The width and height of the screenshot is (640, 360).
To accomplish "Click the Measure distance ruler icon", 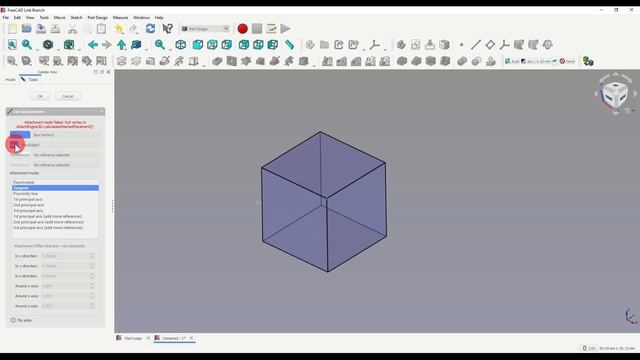I will click(x=289, y=44).
